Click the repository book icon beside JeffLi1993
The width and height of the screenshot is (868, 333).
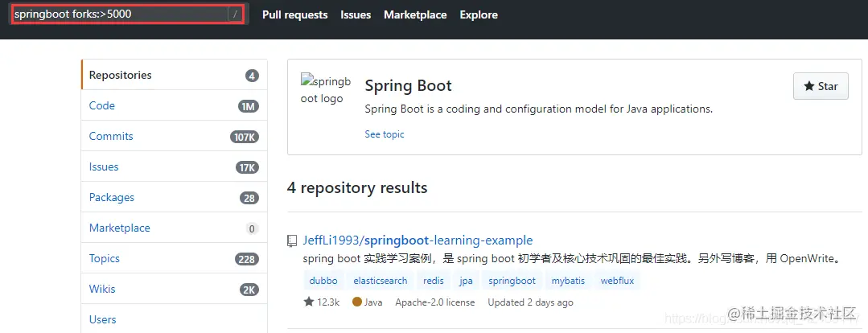[x=292, y=240]
